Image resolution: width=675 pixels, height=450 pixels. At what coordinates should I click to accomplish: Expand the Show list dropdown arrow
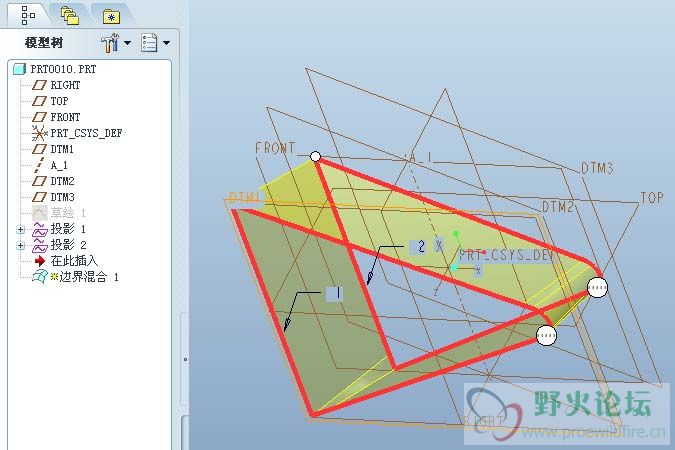[167, 43]
